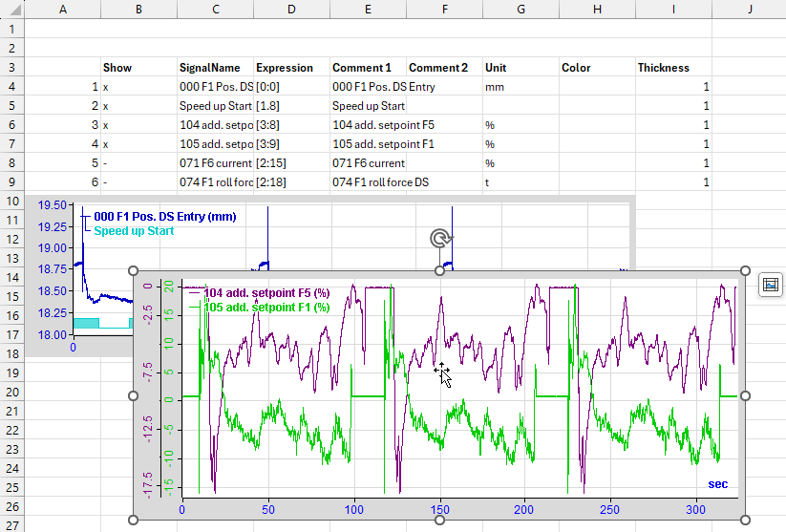
Task: Click the top-left resize handle of the selected chart
Action: (x=133, y=270)
